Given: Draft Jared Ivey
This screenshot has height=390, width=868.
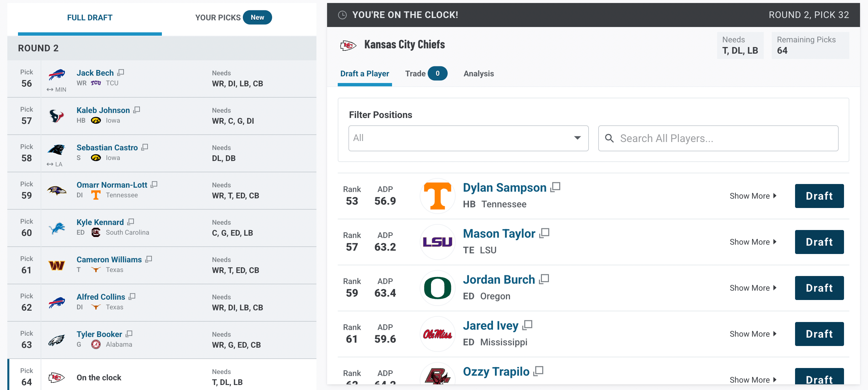Looking at the screenshot, I should click(819, 334).
